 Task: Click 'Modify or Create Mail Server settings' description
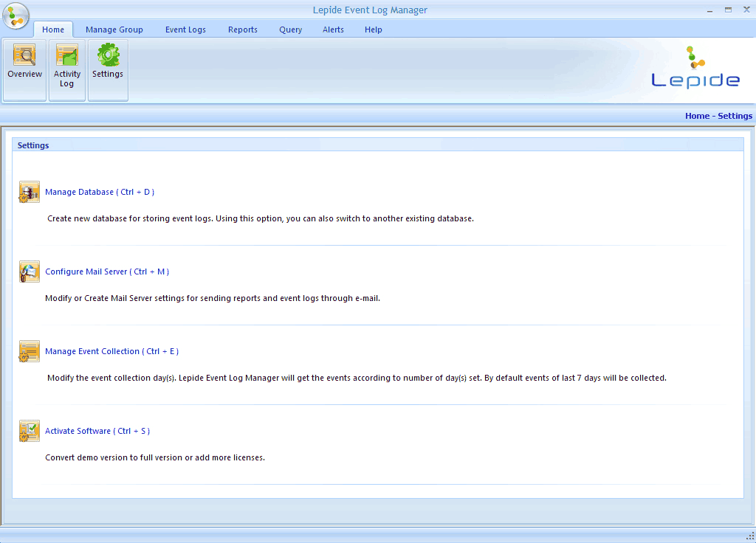[213, 298]
